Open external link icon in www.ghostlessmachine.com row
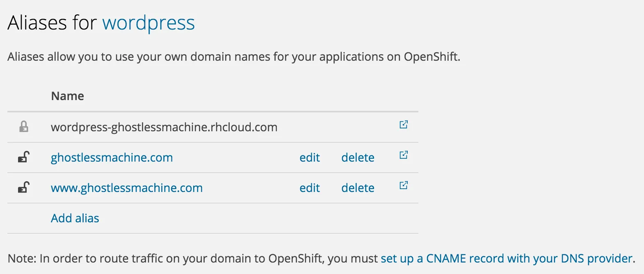Image resolution: width=644 pixels, height=274 pixels. click(404, 185)
